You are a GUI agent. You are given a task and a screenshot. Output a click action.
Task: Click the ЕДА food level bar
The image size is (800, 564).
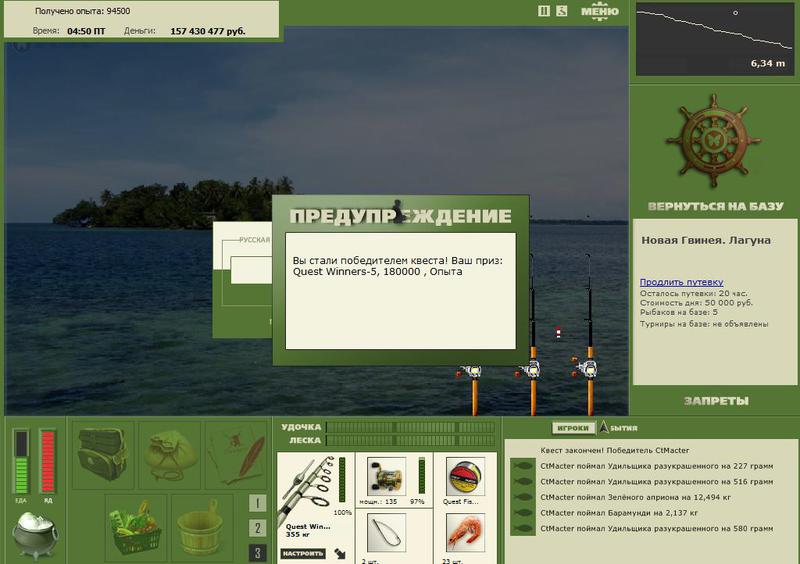point(21,461)
